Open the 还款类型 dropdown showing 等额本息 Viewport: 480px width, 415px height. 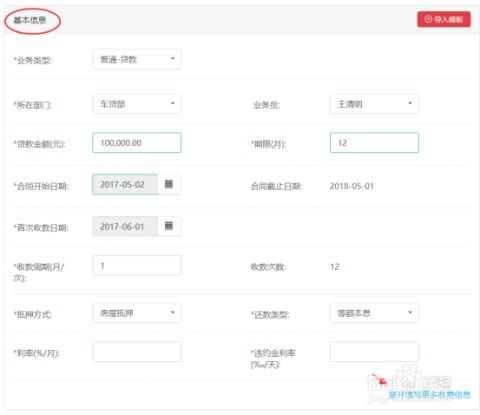coord(374,313)
